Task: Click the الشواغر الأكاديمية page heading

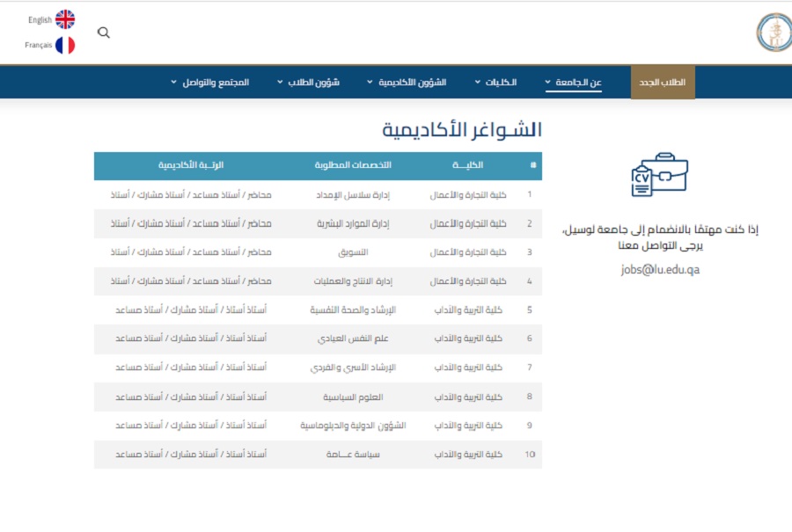Action: 461,130
